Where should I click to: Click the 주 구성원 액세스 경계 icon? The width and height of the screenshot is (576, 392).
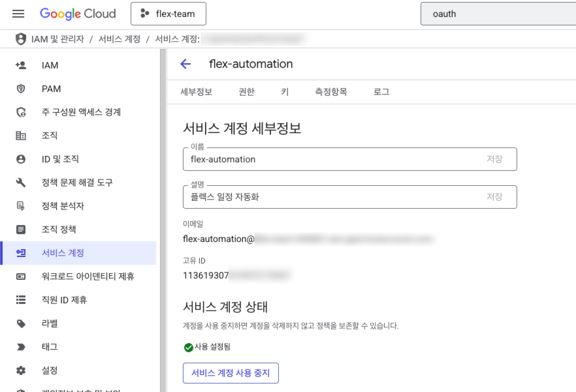[21, 112]
